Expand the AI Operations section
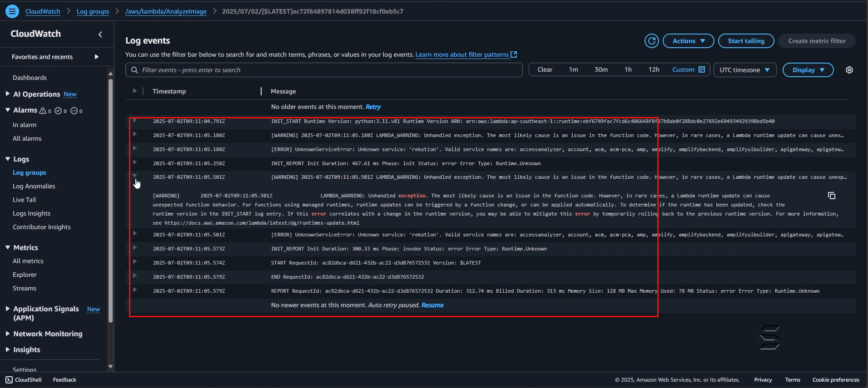The width and height of the screenshot is (868, 388). (8, 94)
